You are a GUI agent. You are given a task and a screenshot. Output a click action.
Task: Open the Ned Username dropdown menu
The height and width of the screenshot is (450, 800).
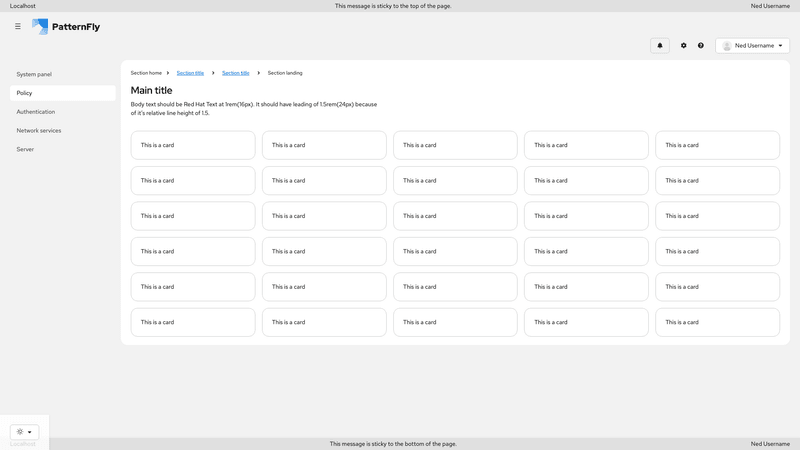click(752, 45)
